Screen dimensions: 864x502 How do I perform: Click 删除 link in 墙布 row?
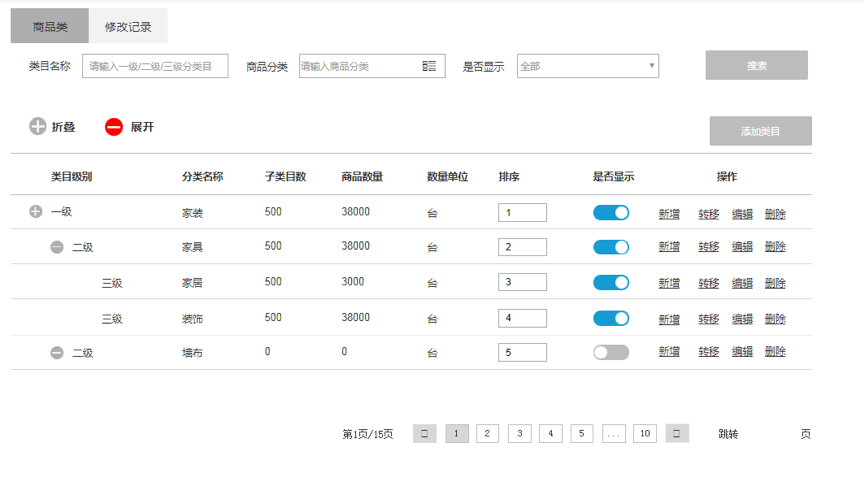tap(775, 352)
